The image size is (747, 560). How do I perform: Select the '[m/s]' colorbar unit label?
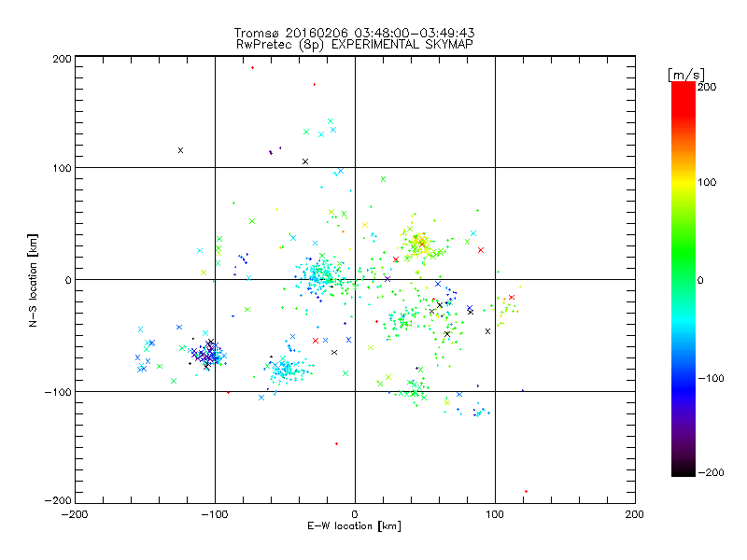[x=685, y=75]
